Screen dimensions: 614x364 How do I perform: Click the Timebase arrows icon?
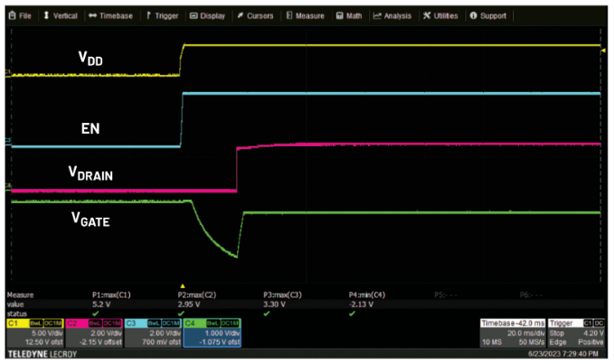pyautogui.click(x=93, y=16)
